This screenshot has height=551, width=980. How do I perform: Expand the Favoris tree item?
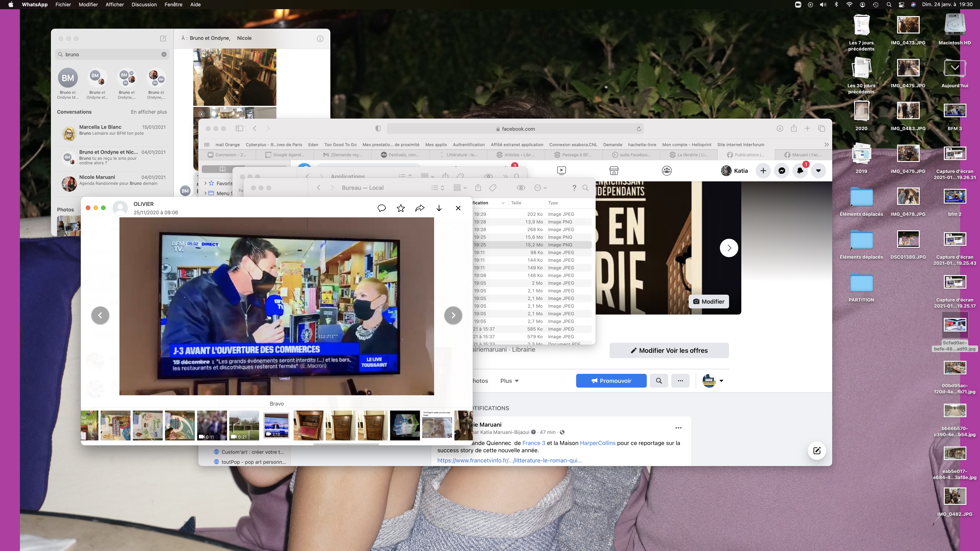pos(205,183)
